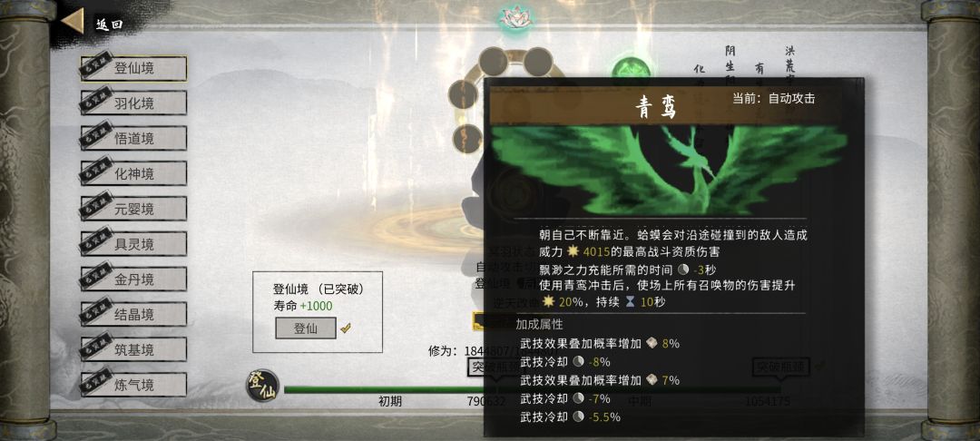The height and width of the screenshot is (441, 980).
Task: Tap the back arrow icon
Action: tap(73, 21)
